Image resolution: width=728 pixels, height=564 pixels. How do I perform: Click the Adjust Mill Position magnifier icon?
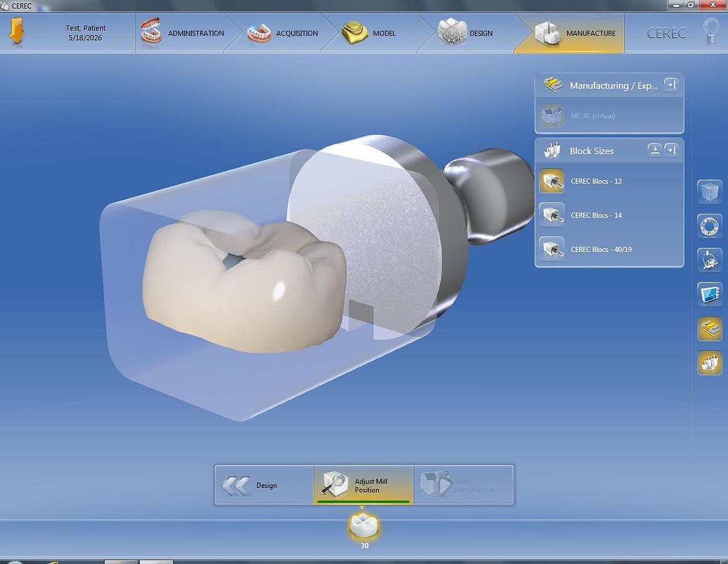tap(335, 483)
